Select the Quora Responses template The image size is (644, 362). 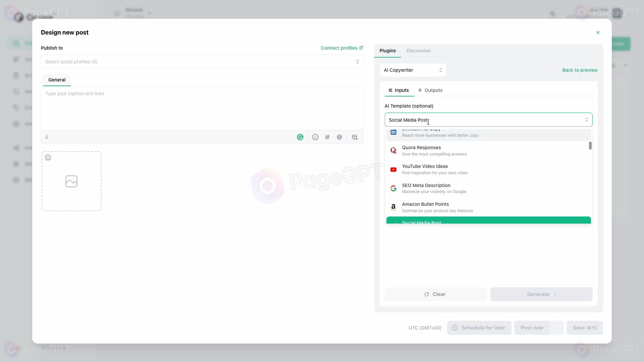[x=488, y=150]
